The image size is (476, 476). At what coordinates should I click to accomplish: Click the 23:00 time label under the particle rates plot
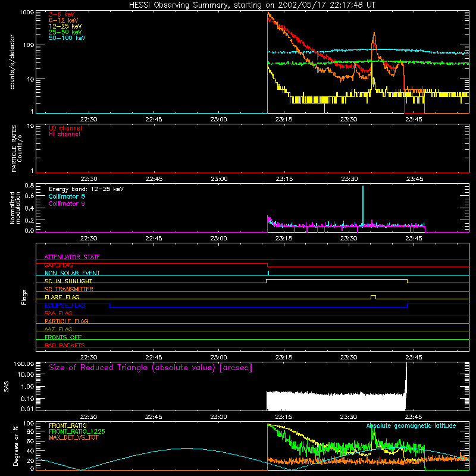point(219,179)
